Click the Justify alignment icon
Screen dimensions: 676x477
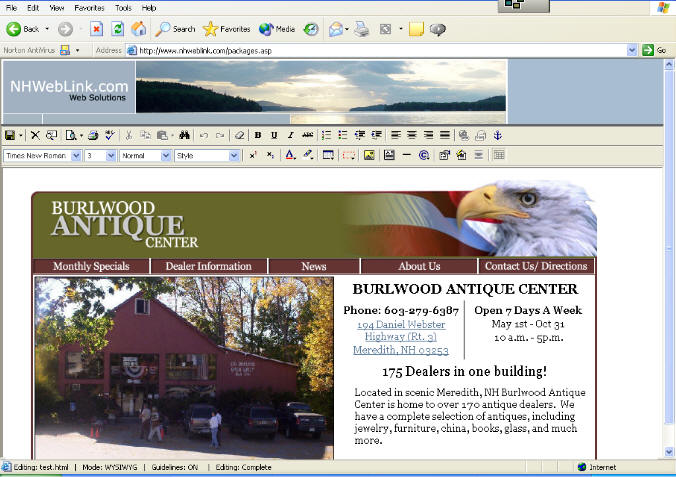(x=445, y=135)
